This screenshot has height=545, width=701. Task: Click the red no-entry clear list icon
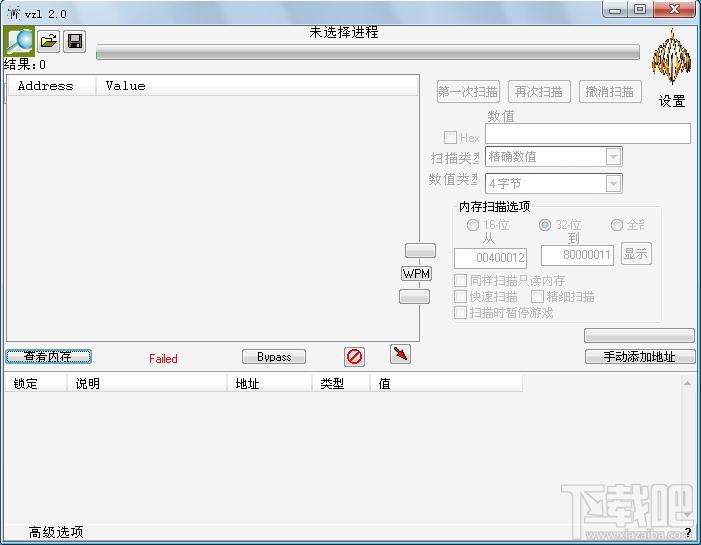pyautogui.click(x=355, y=357)
